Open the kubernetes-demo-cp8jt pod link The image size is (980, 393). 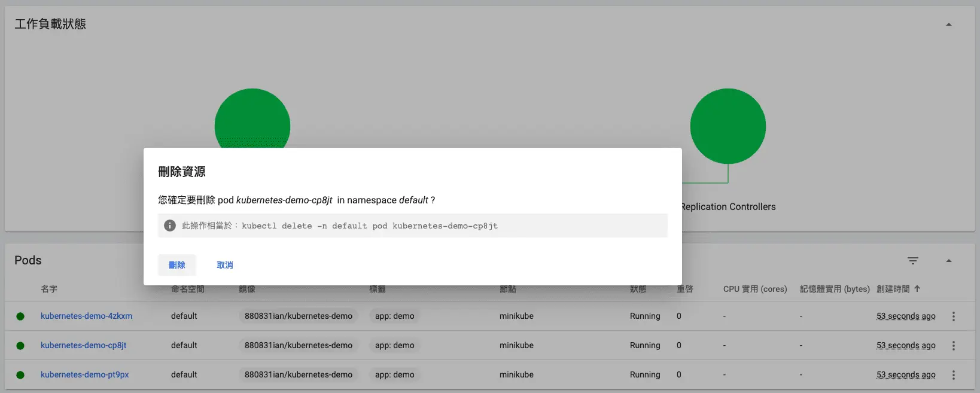click(x=84, y=345)
